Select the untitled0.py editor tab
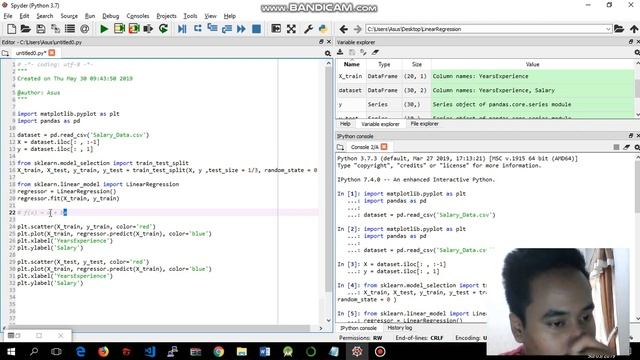 pyautogui.click(x=31, y=53)
